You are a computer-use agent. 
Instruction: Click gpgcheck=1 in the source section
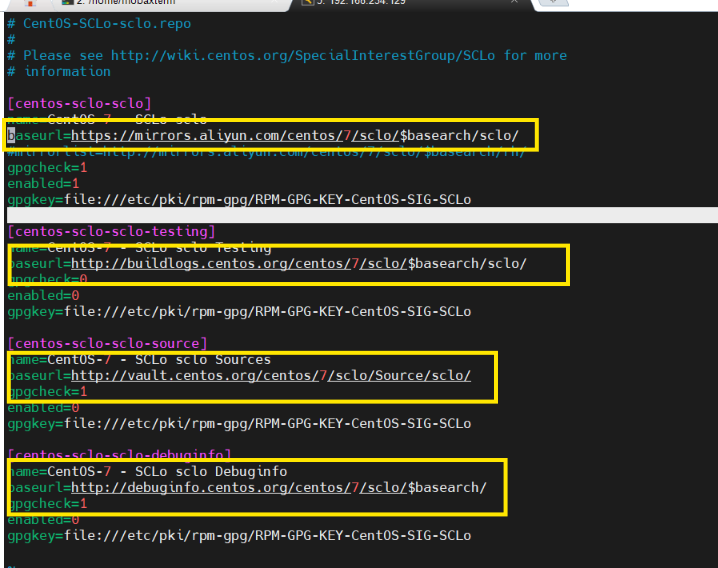click(48, 392)
